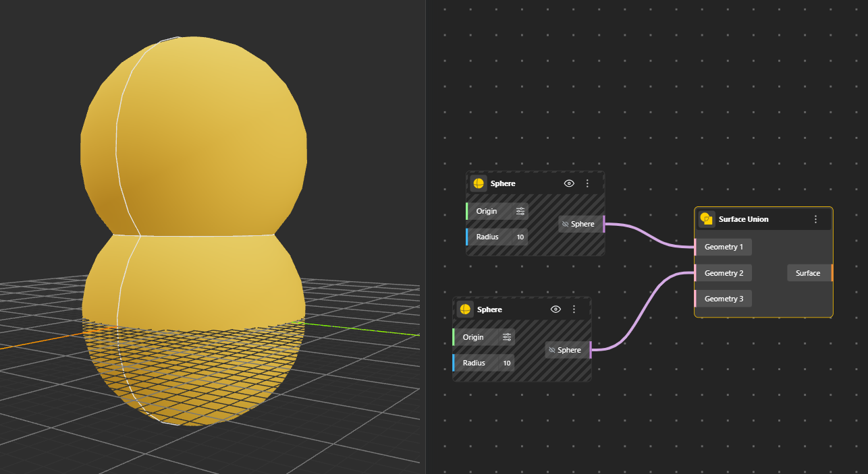Click the purple wire entering Geometry 1
Screen dimensions: 868x474
649,234
